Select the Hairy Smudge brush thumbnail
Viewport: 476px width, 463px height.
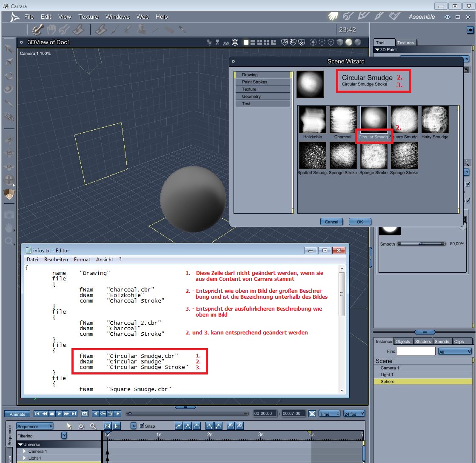[x=435, y=120]
